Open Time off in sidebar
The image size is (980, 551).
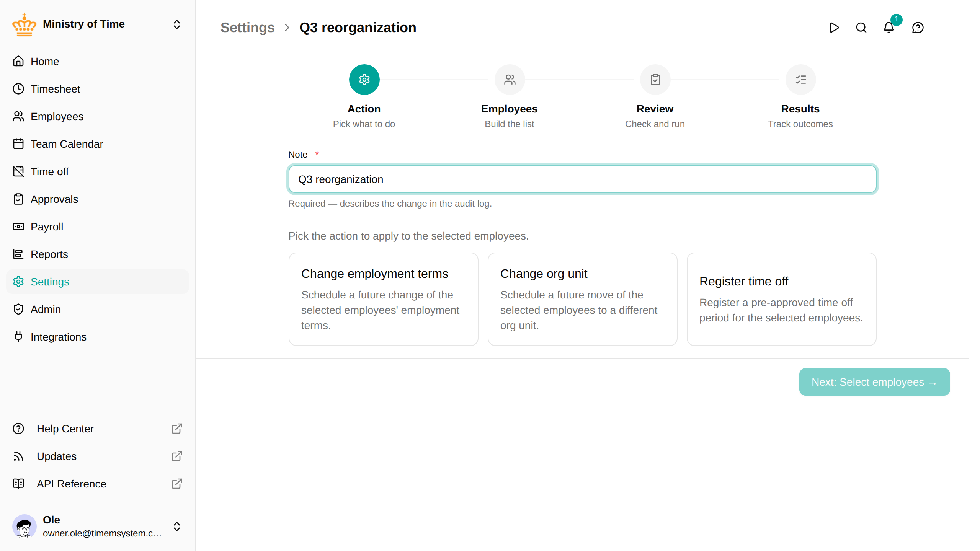tap(98, 171)
